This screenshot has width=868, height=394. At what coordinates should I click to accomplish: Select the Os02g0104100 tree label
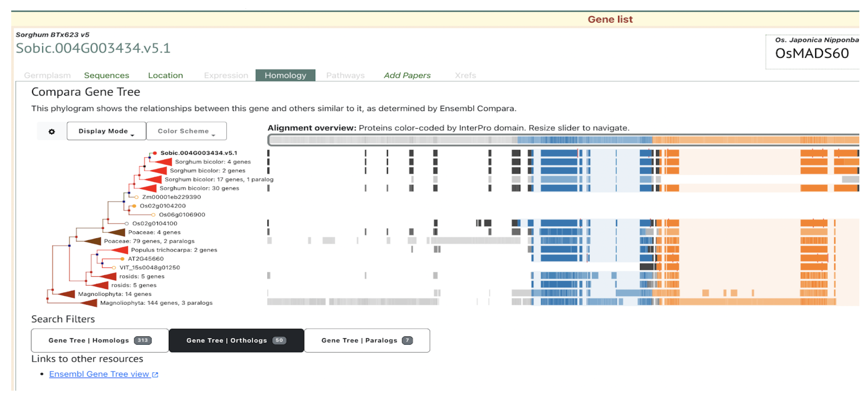click(154, 223)
